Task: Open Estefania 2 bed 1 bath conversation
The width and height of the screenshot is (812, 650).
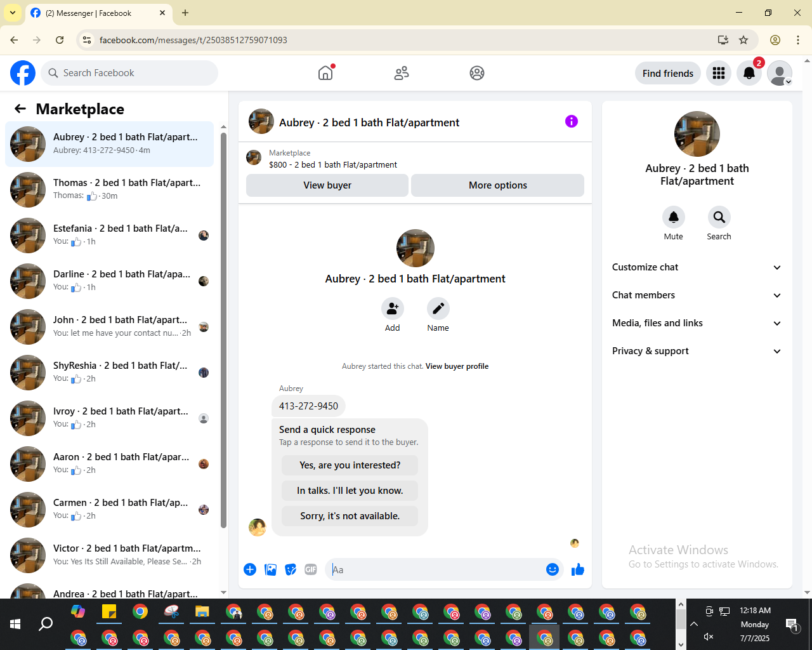Action: tap(110, 235)
